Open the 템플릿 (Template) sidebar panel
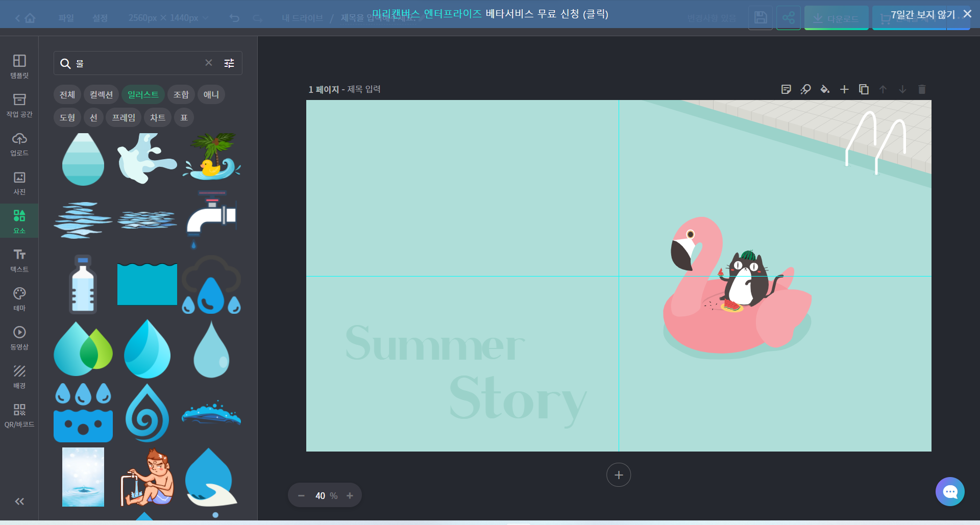The height and width of the screenshot is (525, 980). 19,66
